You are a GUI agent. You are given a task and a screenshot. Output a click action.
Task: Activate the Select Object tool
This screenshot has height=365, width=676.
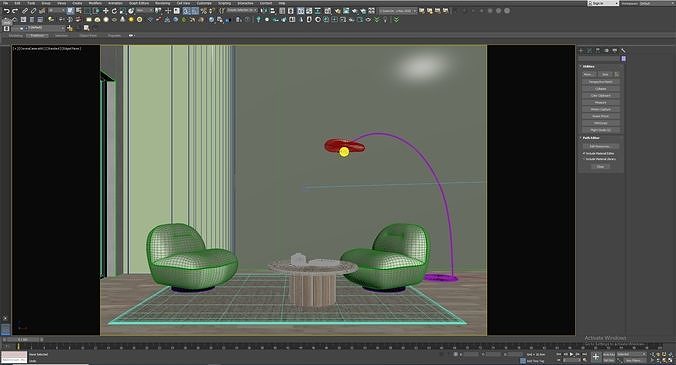[70, 11]
